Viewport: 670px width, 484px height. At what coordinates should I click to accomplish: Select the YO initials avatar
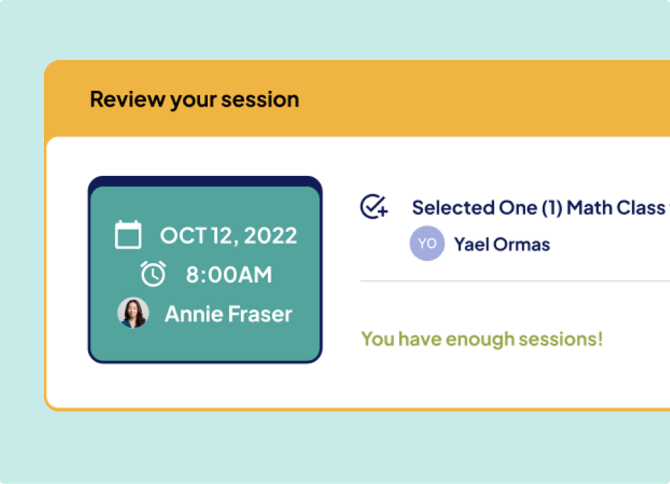coord(427,244)
